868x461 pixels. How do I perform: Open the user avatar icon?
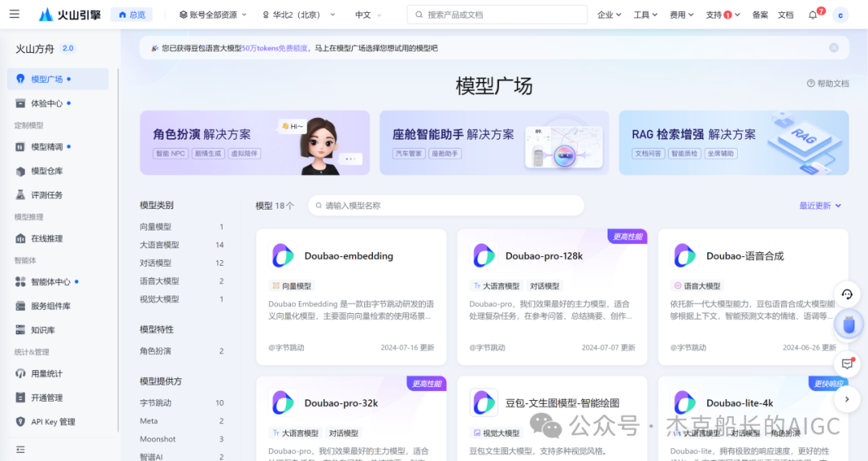[841, 15]
